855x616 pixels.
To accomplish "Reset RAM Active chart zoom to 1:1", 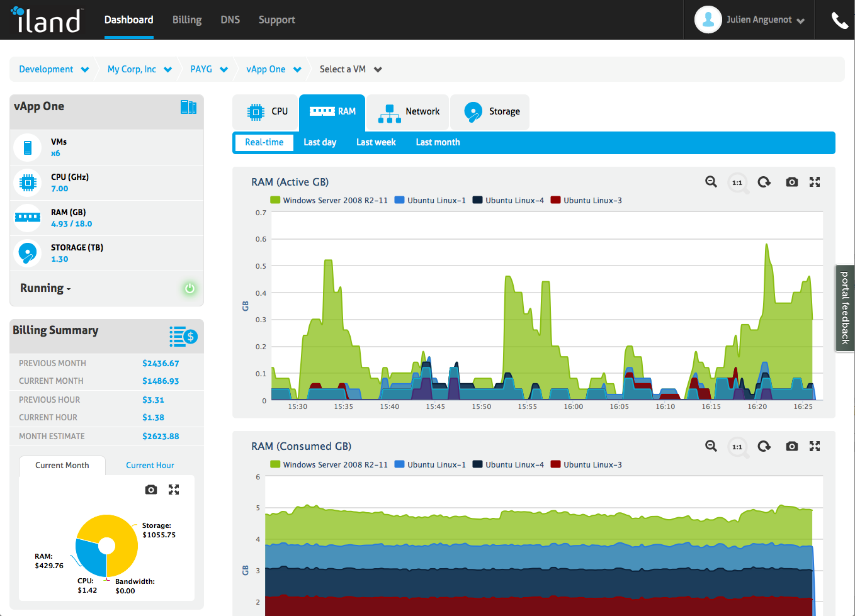I will tap(737, 182).
